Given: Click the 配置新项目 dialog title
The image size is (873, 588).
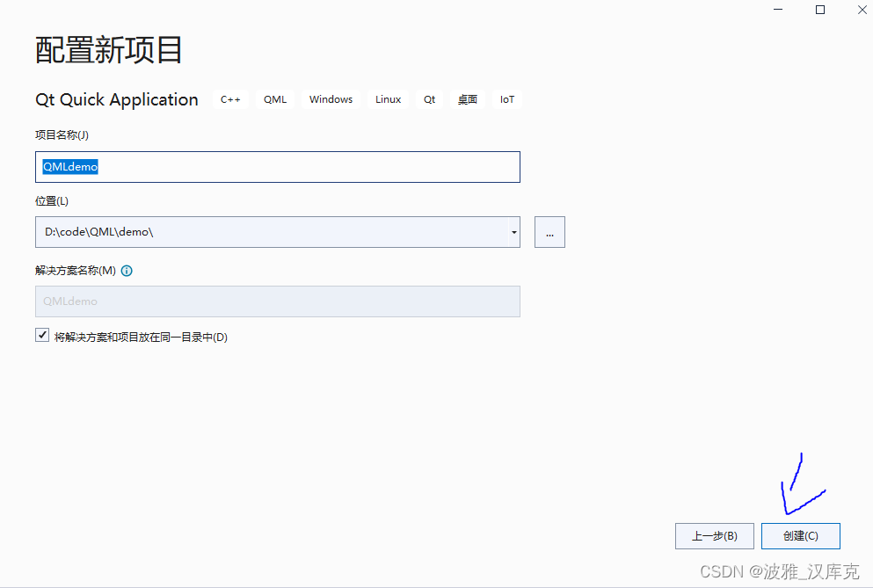Looking at the screenshot, I should pyautogui.click(x=107, y=50).
